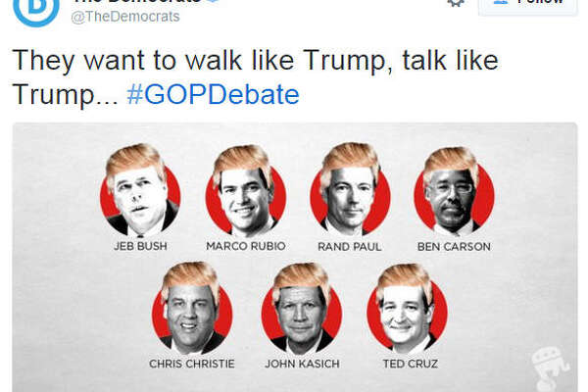Screen dimensions: 588x392
Task: Click the MARCO RUBIO name label
Action: (x=246, y=246)
